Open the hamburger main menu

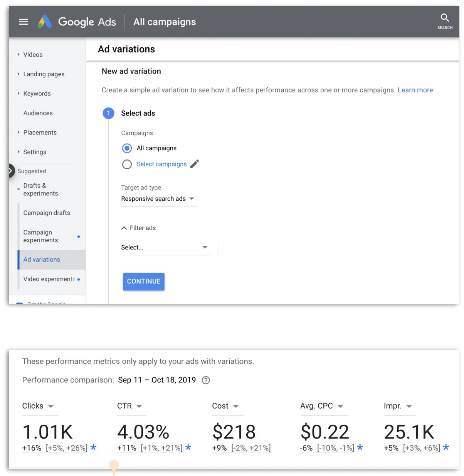[24, 22]
